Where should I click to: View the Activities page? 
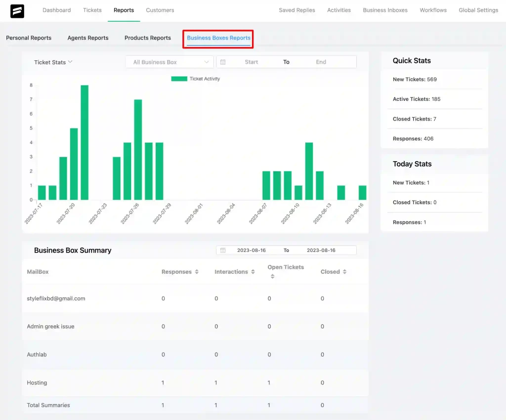[x=339, y=10]
